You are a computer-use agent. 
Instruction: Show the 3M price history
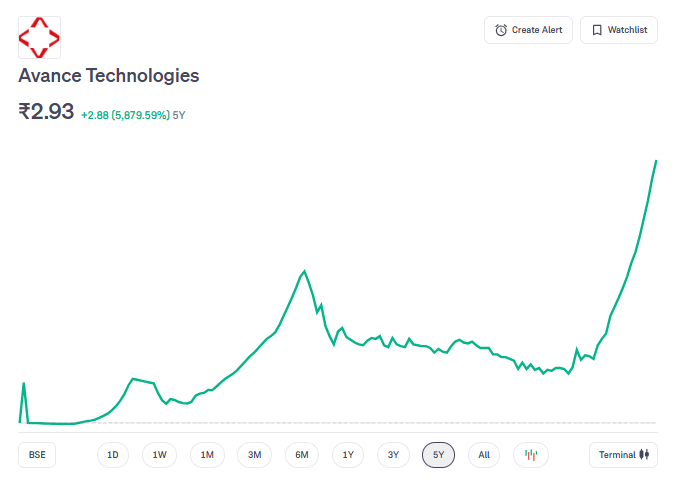[x=254, y=455]
